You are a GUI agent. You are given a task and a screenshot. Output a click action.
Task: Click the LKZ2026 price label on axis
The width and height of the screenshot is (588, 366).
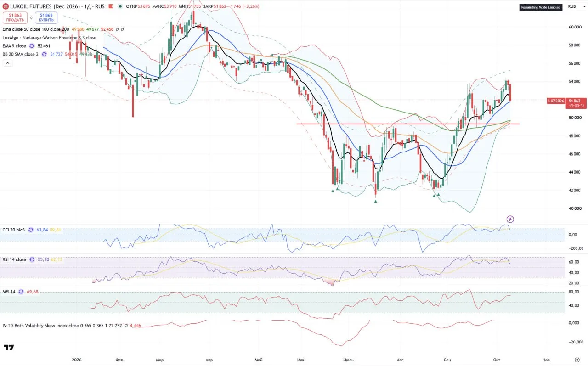tap(556, 101)
